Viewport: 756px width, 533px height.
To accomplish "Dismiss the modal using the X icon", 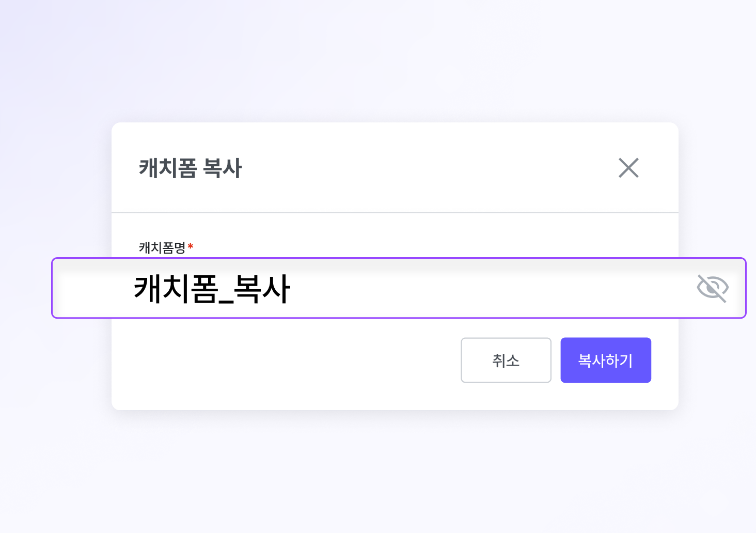I will 628,168.
